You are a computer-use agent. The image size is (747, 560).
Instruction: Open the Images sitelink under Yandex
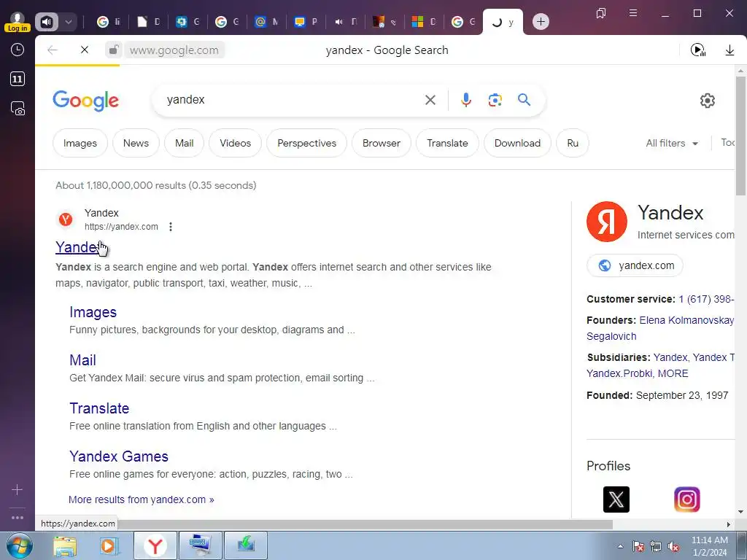(93, 312)
